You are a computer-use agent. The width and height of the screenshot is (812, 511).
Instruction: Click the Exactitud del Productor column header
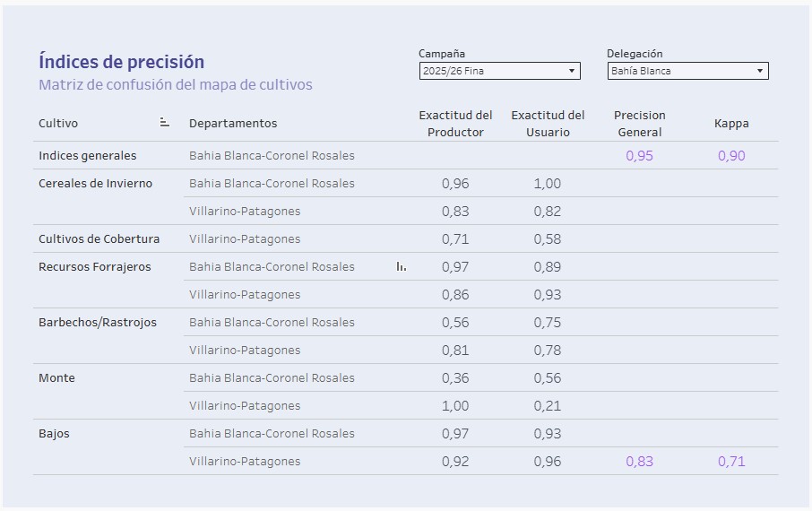pos(455,124)
